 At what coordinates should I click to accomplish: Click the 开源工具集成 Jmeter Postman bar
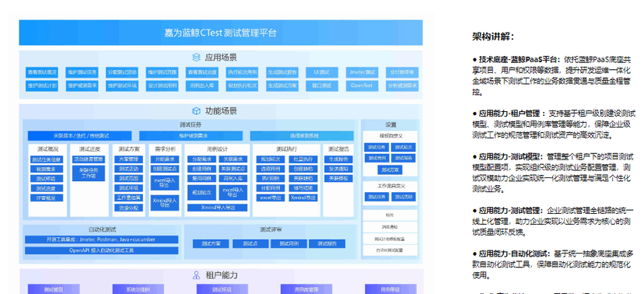(102, 240)
